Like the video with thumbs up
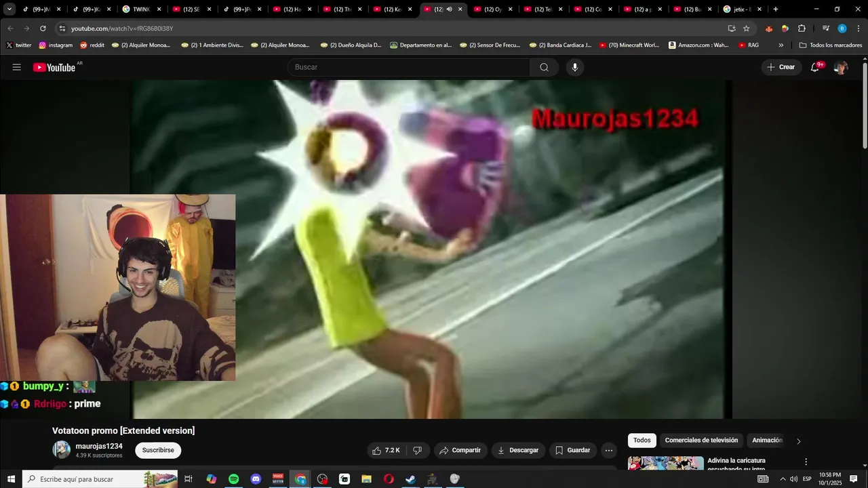The height and width of the screenshot is (488, 868). click(386, 450)
